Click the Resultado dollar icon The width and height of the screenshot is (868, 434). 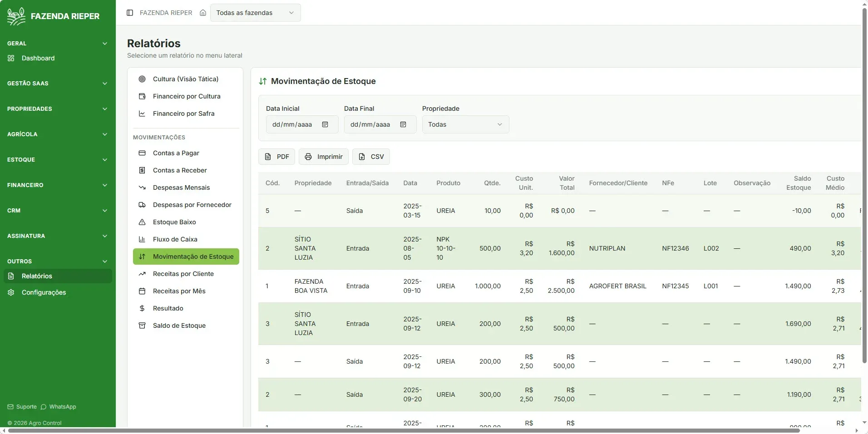point(142,308)
